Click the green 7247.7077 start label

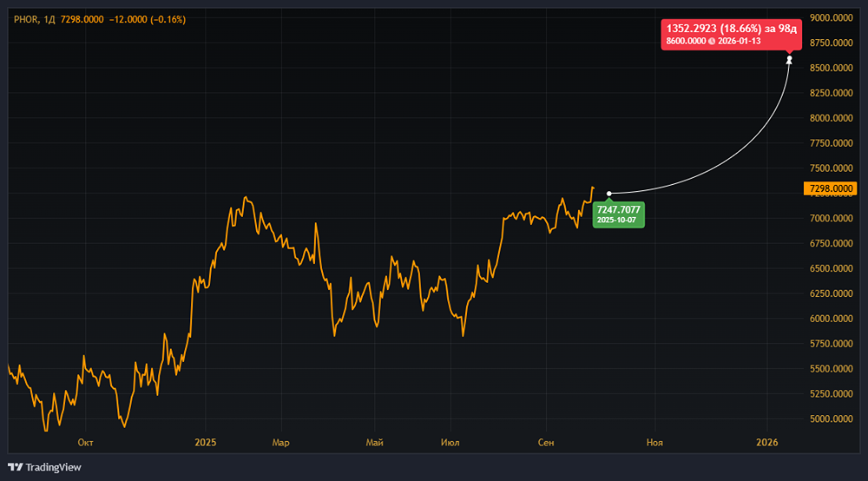(x=618, y=214)
